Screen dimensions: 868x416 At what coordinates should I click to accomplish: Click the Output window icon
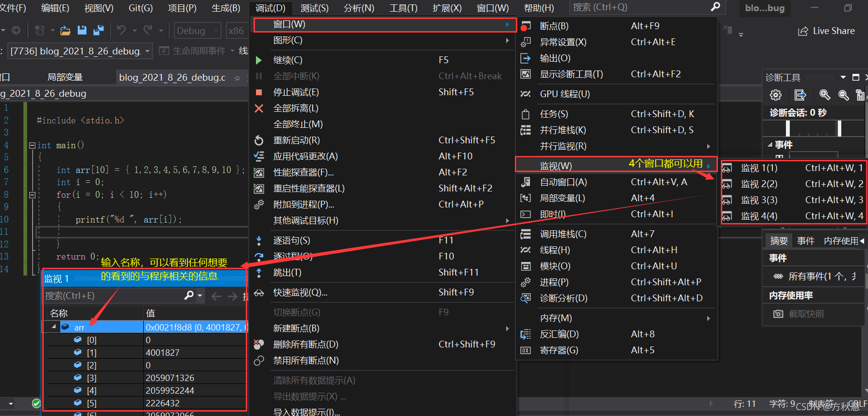click(x=525, y=58)
